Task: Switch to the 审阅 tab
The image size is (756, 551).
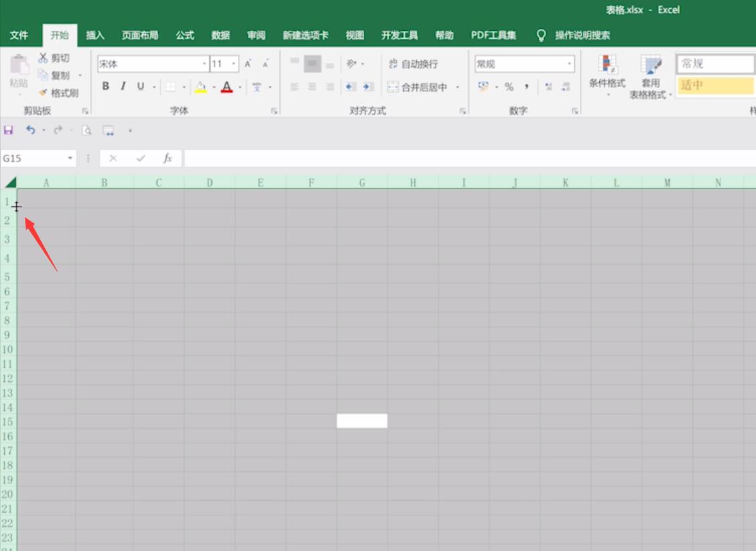Action: tap(256, 35)
